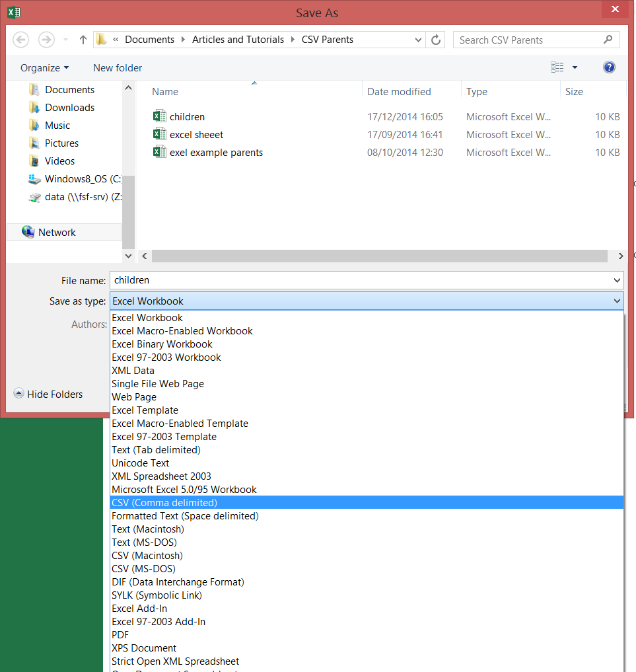Click the Windows8_OS drive icon
The width and height of the screenshot is (636, 672).
(x=34, y=179)
